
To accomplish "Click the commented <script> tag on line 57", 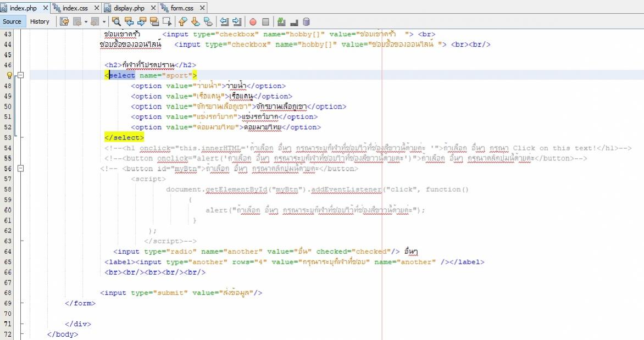I will (x=148, y=179).
